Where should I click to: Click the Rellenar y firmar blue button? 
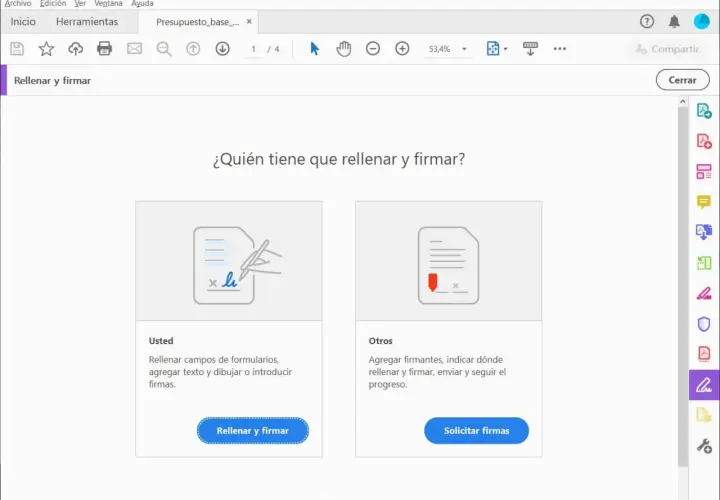click(253, 431)
